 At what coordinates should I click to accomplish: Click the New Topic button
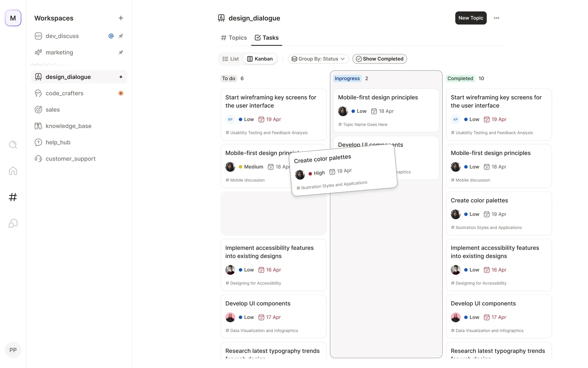[471, 18]
